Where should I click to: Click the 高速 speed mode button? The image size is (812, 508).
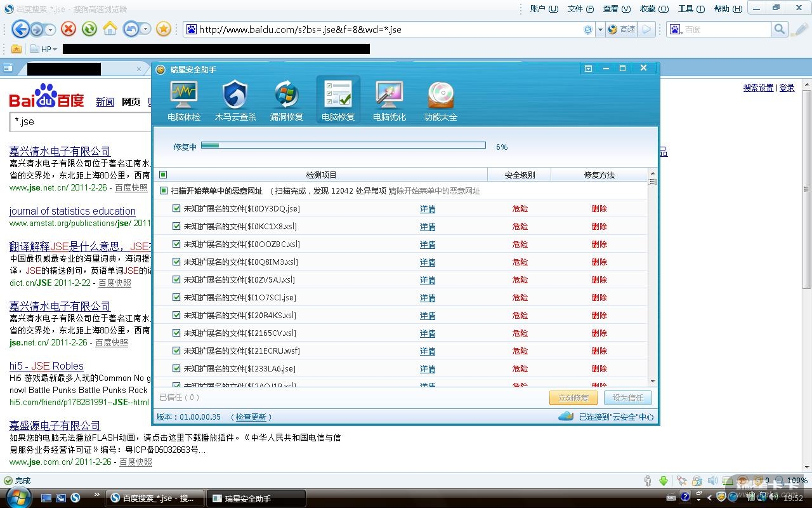(622, 29)
